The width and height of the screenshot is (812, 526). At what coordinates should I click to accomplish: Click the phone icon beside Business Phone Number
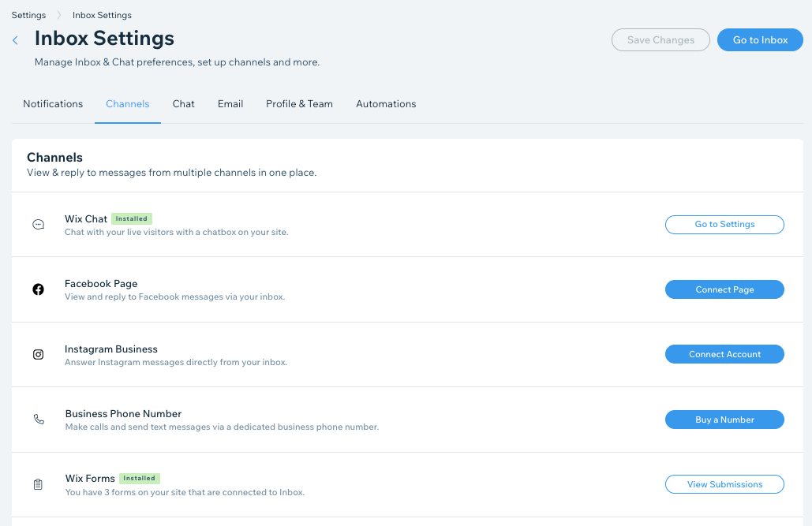38,419
